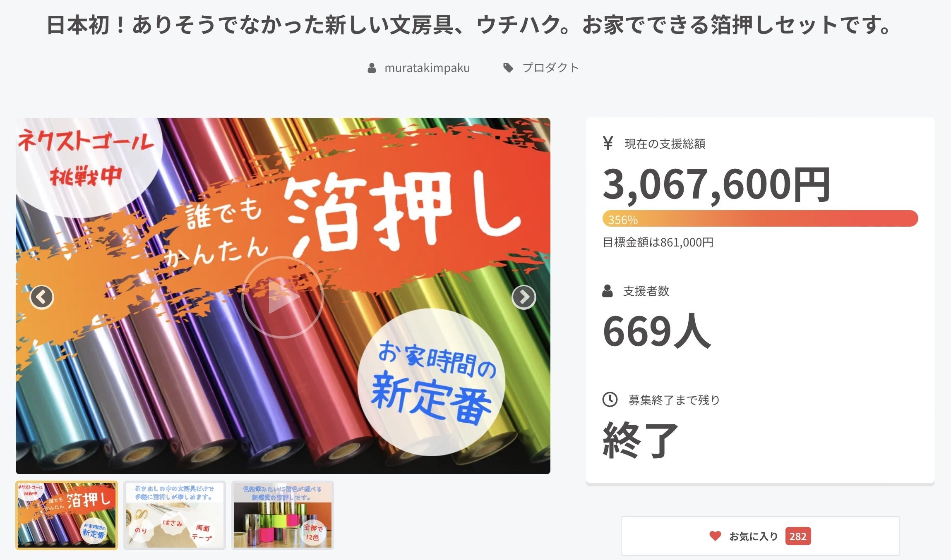Select the third thumbnail showing 12 foil colors
This screenshot has height=560, width=951.
pos(283,515)
